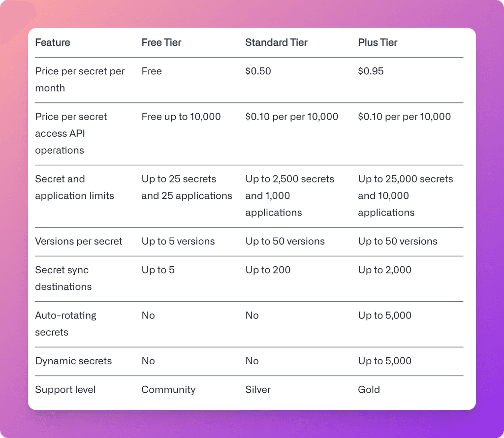Image resolution: width=504 pixels, height=438 pixels.
Task: Select 'Silver' support level cell
Action: 258,389
